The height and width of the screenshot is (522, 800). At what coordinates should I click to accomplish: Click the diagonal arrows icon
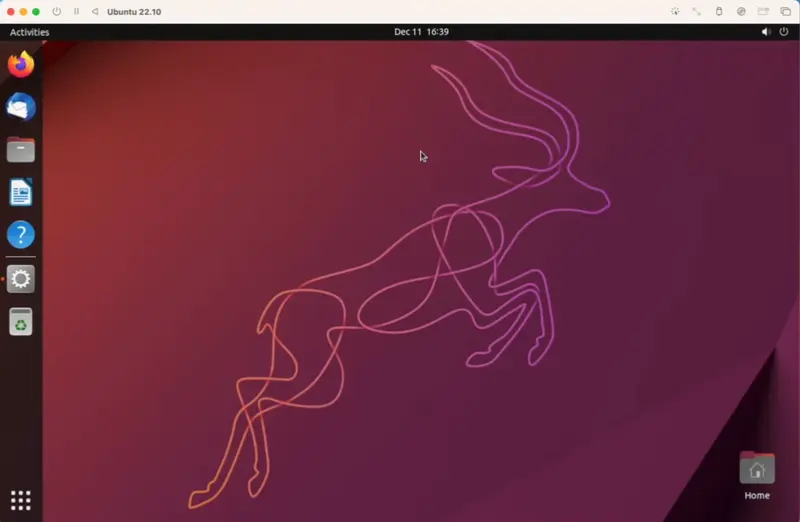(x=696, y=11)
